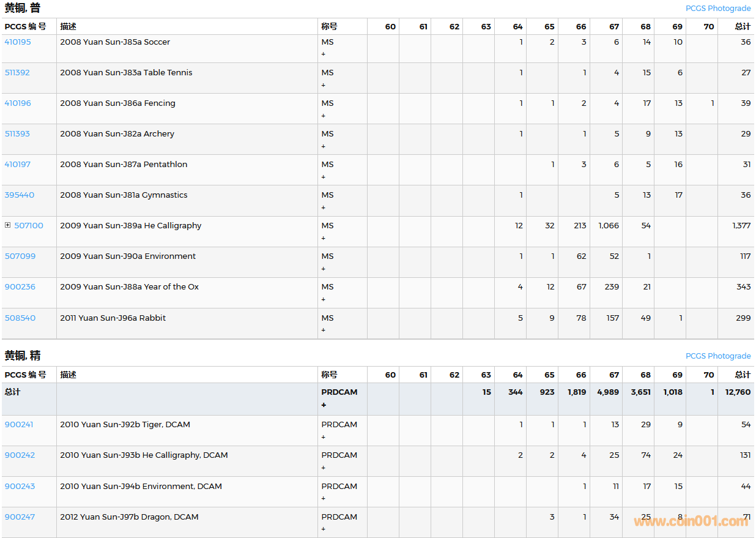
Task: Open PCGS number 900243 link
Action: click(20, 487)
